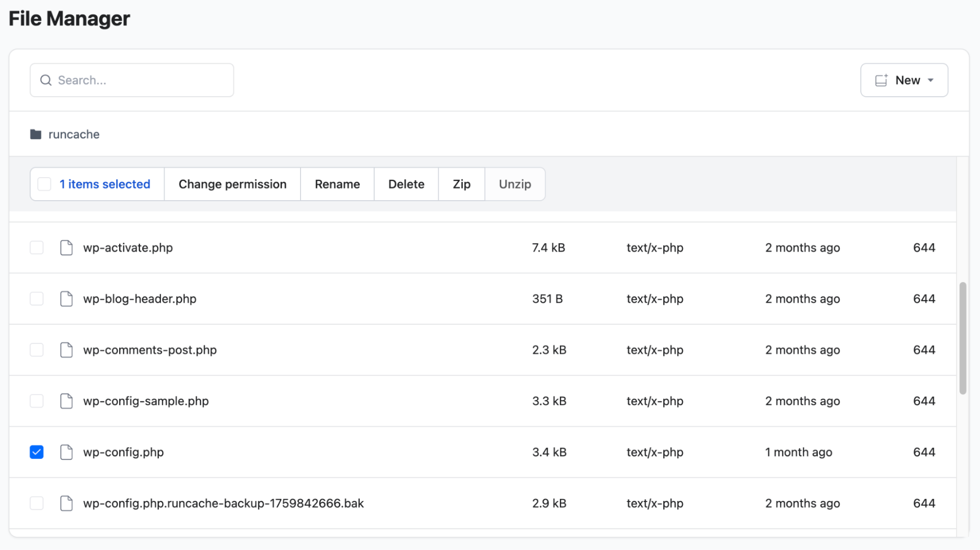Click Change permission in the action bar

coord(232,184)
